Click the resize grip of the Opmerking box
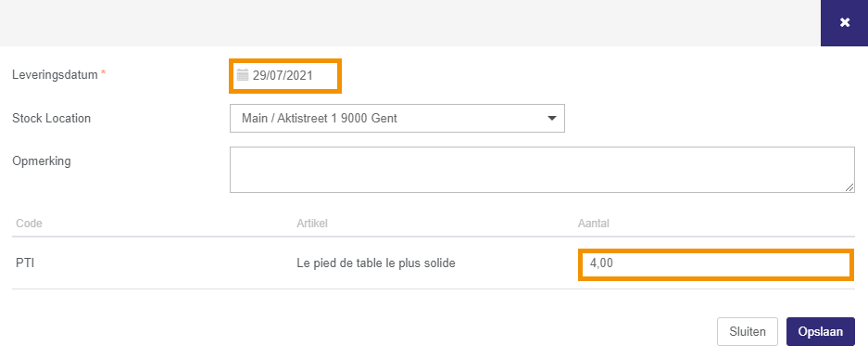868x359 pixels. tap(849, 187)
